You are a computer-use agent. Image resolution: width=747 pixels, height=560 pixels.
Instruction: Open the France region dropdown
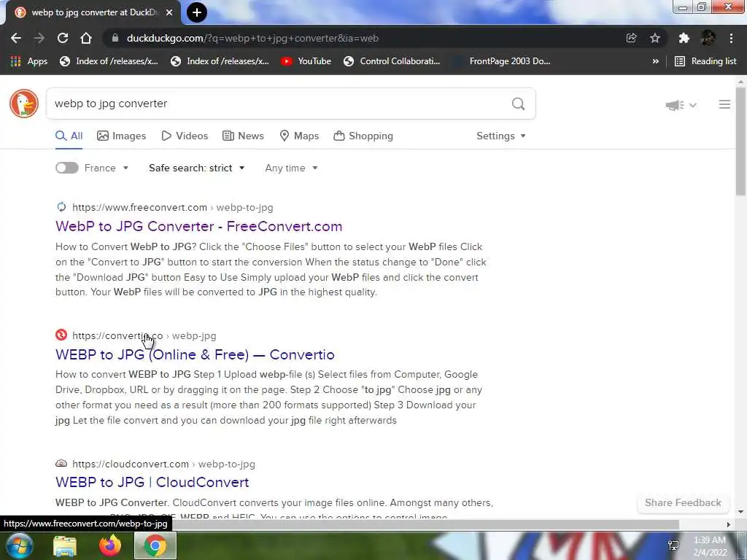(107, 168)
